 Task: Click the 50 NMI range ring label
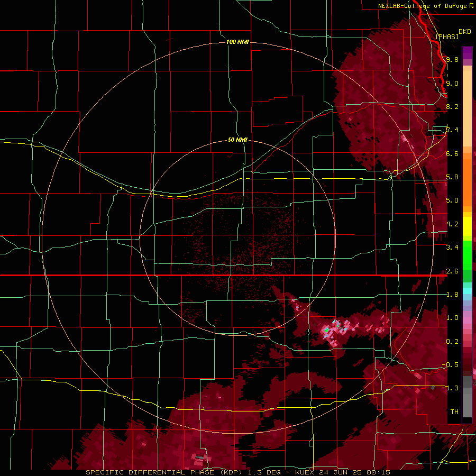click(x=237, y=140)
